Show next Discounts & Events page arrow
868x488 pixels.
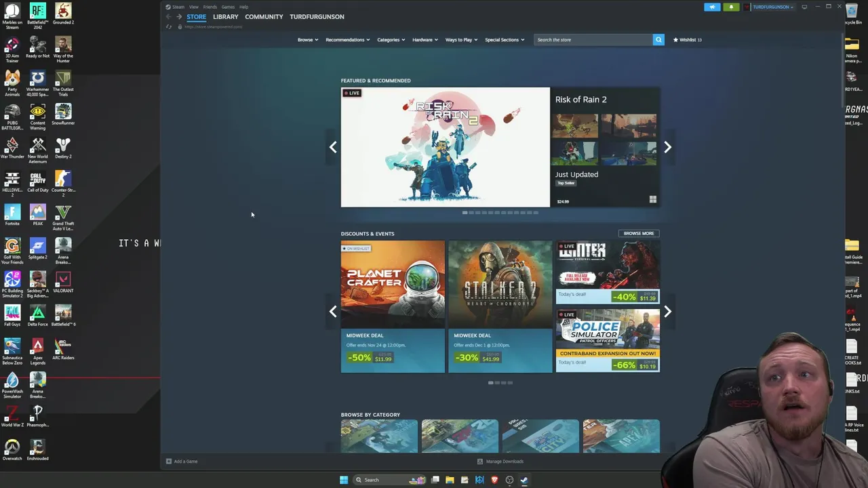[667, 311]
